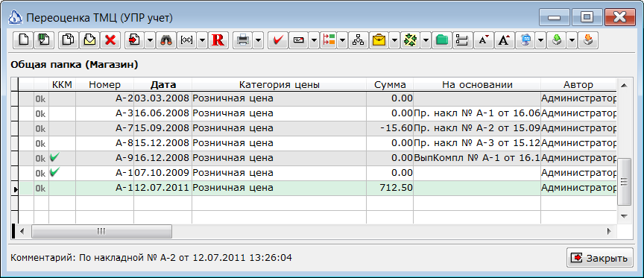Click the document with green import arrow icon
Screen dimensions: 644x278
click(43, 40)
